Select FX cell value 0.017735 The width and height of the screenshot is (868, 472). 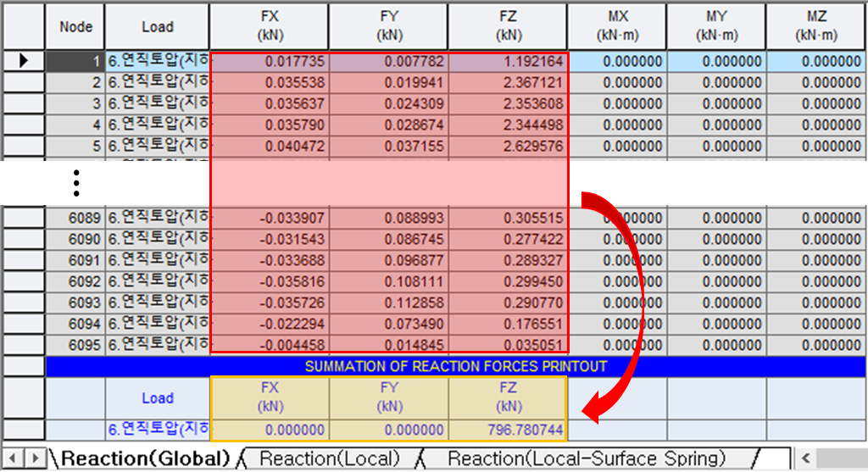tap(269, 61)
